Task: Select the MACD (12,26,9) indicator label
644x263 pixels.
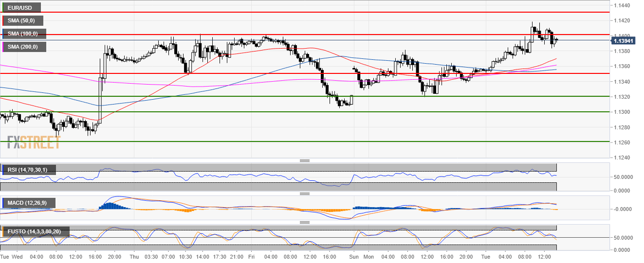Action: [x=30, y=202]
